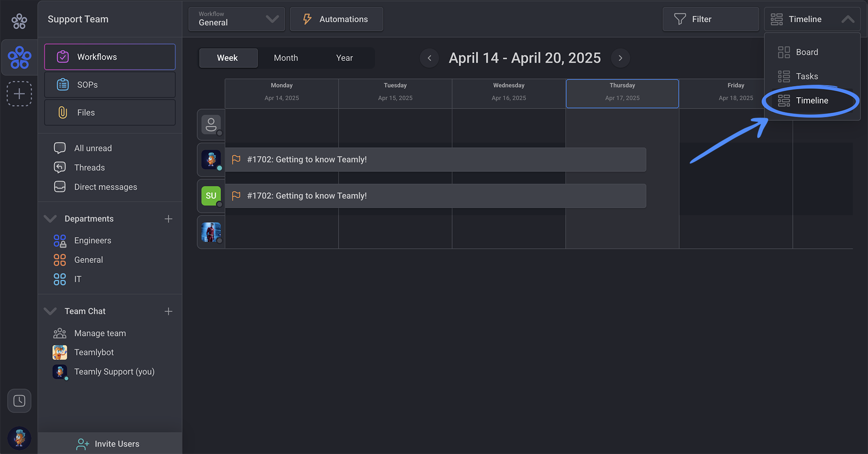Select the Tuesday Apr 15 column header

[395, 93]
